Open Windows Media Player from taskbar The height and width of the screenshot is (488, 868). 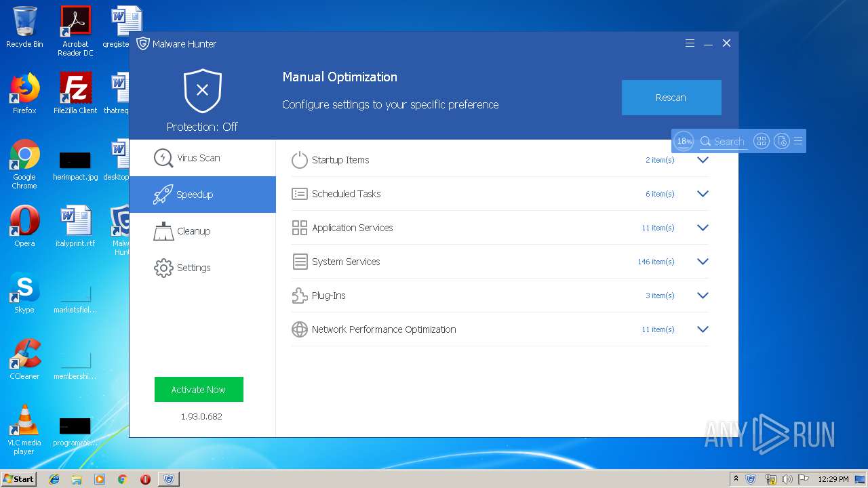[x=100, y=479]
